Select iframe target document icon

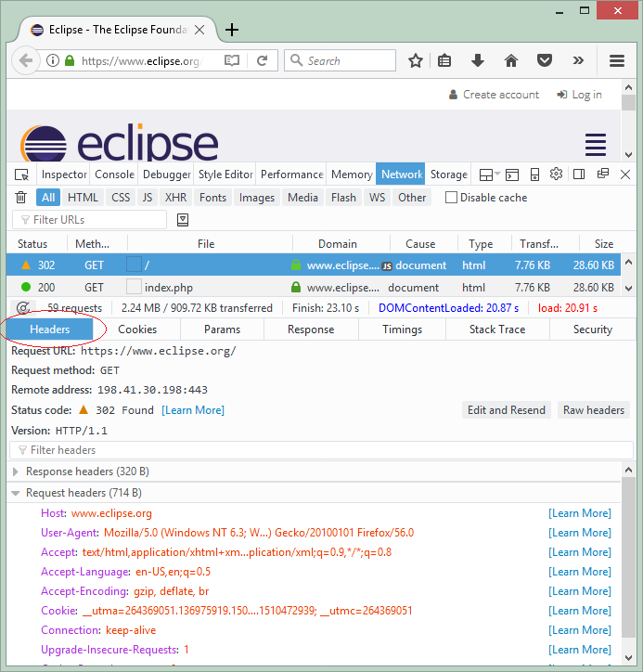(489, 174)
